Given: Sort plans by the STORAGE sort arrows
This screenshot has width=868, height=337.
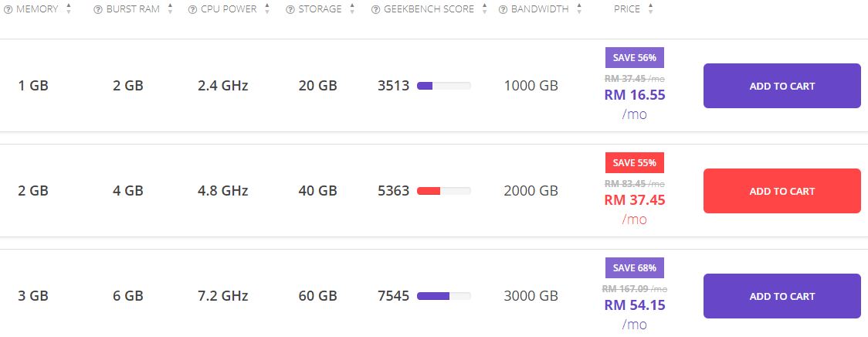Looking at the screenshot, I should [352, 9].
